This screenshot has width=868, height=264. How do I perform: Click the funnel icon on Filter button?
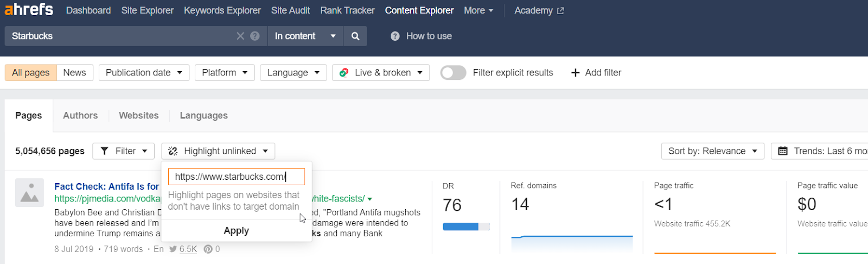pos(105,151)
